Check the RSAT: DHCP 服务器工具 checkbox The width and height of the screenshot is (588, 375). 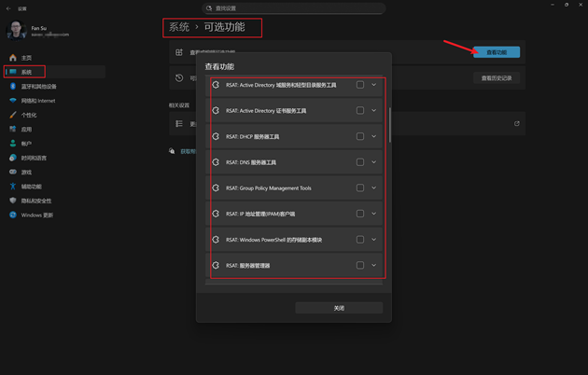point(360,136)
